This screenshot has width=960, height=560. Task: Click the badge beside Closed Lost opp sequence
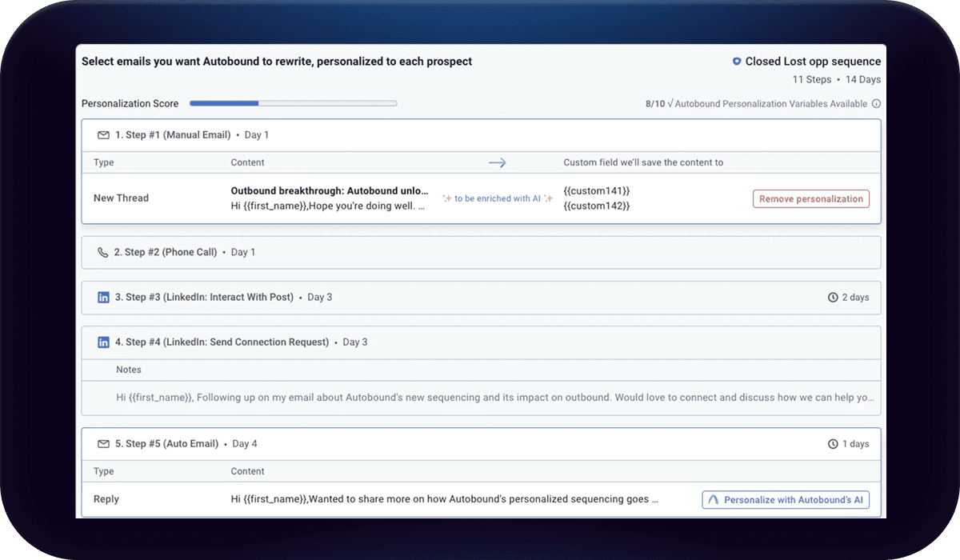(736, 61)
